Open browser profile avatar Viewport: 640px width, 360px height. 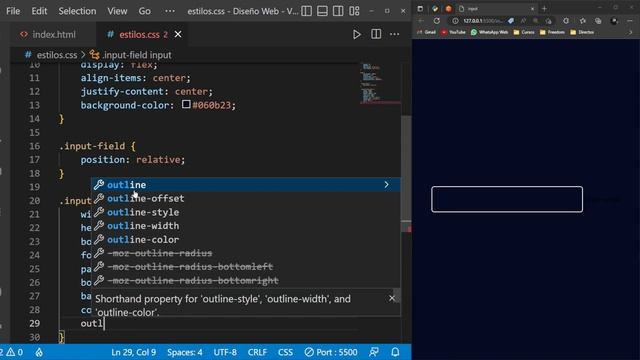tap(614, 21)
